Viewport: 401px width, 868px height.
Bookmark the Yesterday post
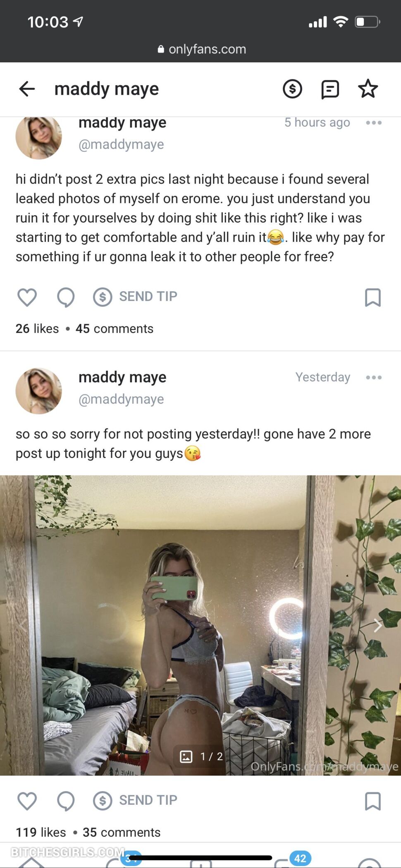pos(373,801)
